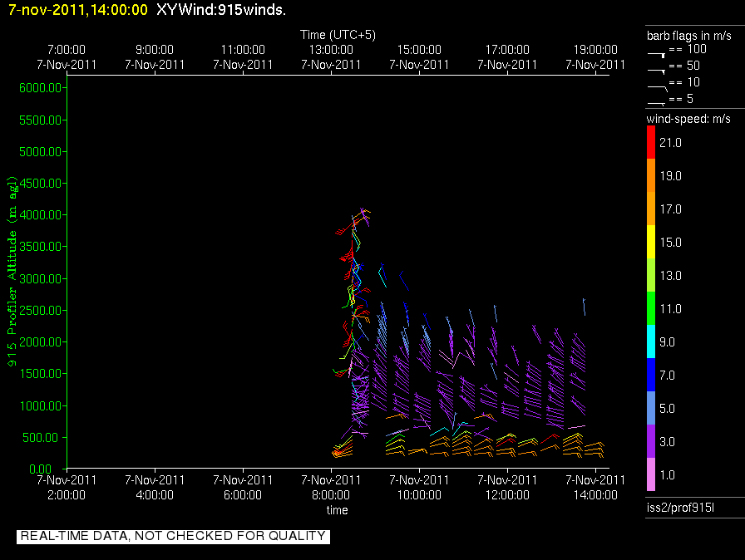Viewport: 745px width, 560px height.
Task: Click the 13:00:00 top axis tick label
Action: tap(331, 49)
